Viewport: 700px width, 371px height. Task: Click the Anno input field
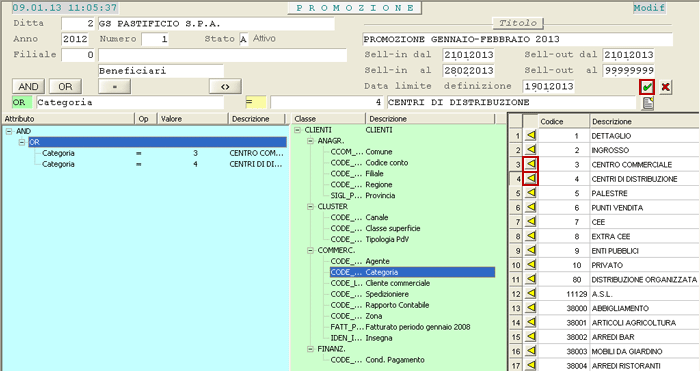pos(75,39)
